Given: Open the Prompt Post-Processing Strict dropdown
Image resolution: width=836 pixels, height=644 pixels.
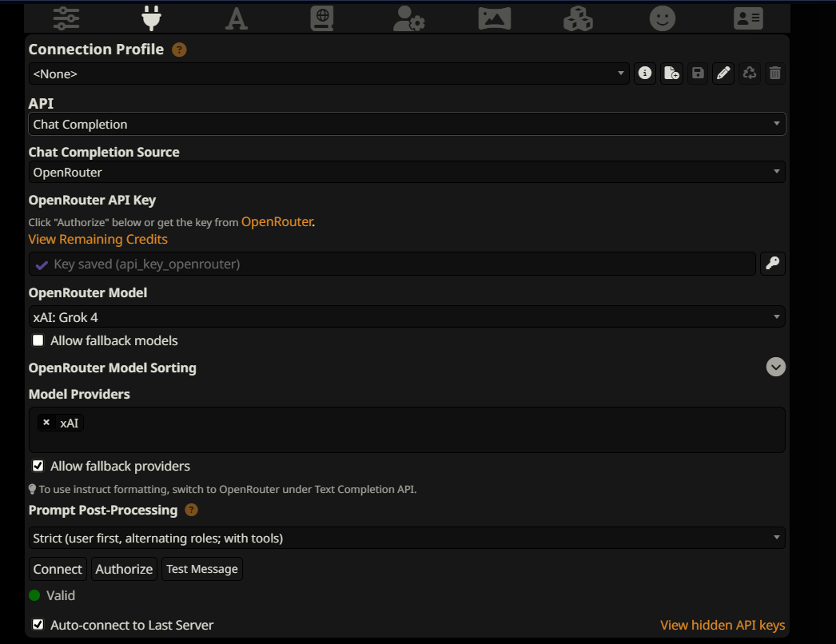Looking at the screenshot, I should pos(407,538).
